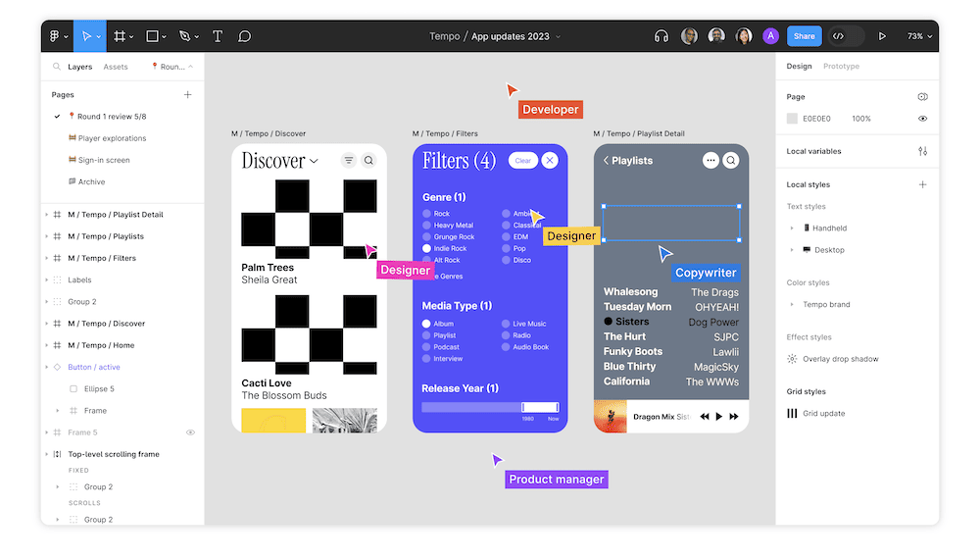Expand the Handheld text styles group
This screenshot has width=980, height=559.
[792, 229]
